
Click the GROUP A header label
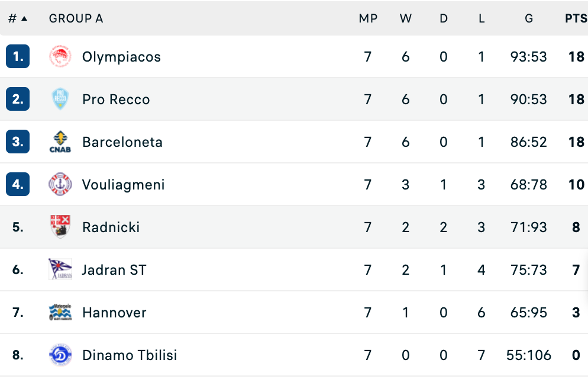[76, 18]
